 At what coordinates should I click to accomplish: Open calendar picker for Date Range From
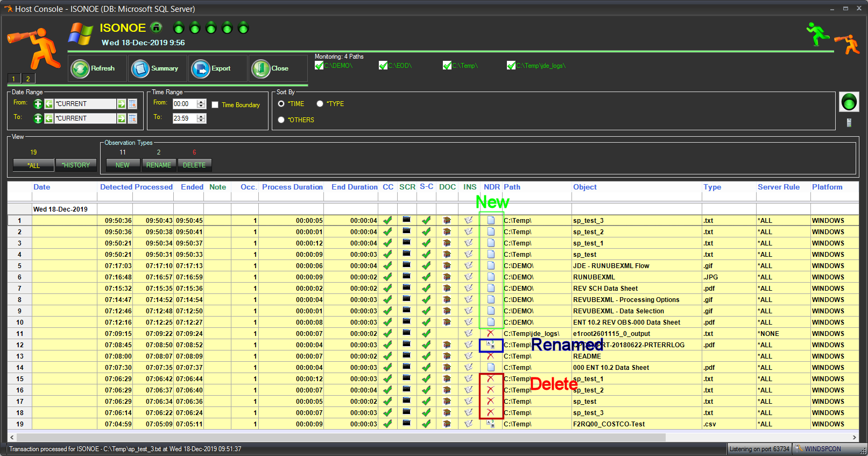132,104
